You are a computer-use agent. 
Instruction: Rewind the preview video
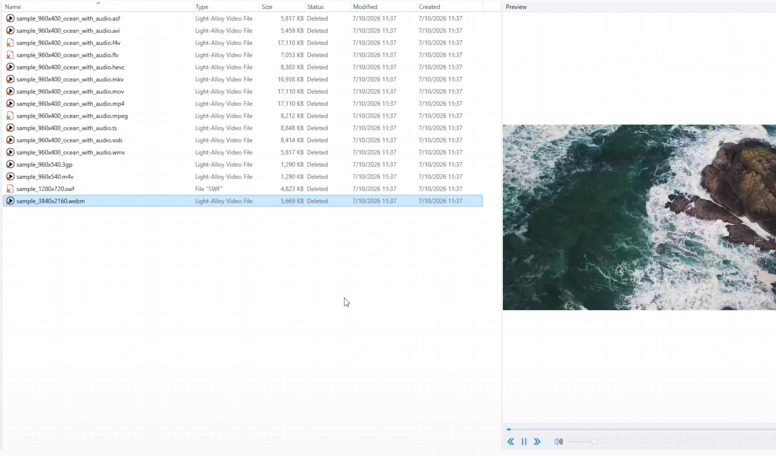(511, 441)
